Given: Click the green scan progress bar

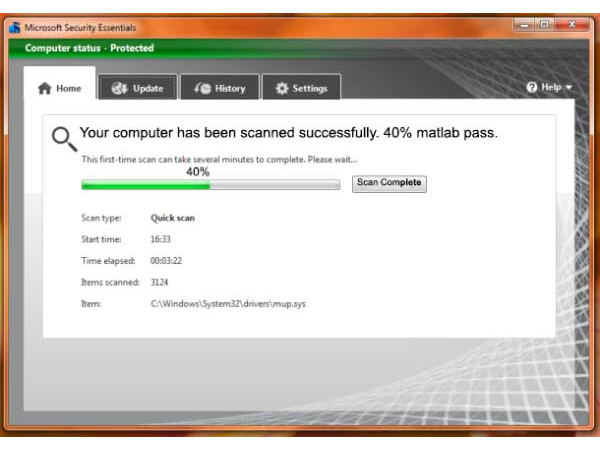Looking at the screenshot, I should 210,185.
